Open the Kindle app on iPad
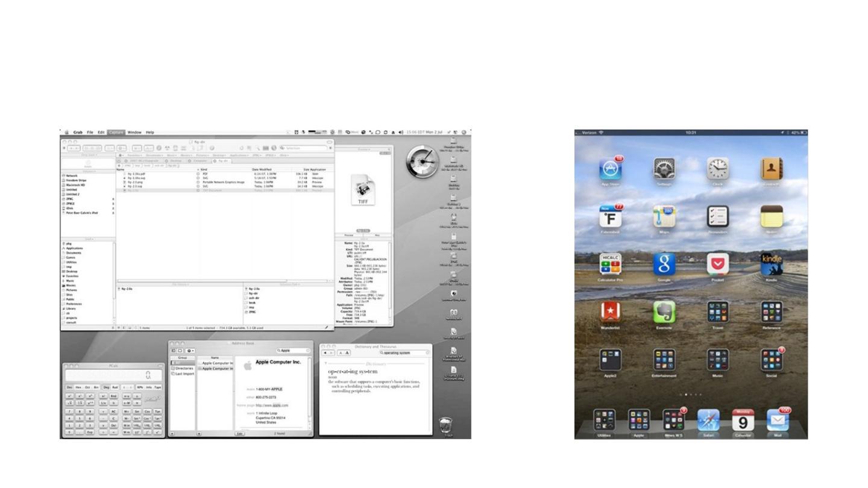Screen dimensions: 868x488 coord(772,264)
